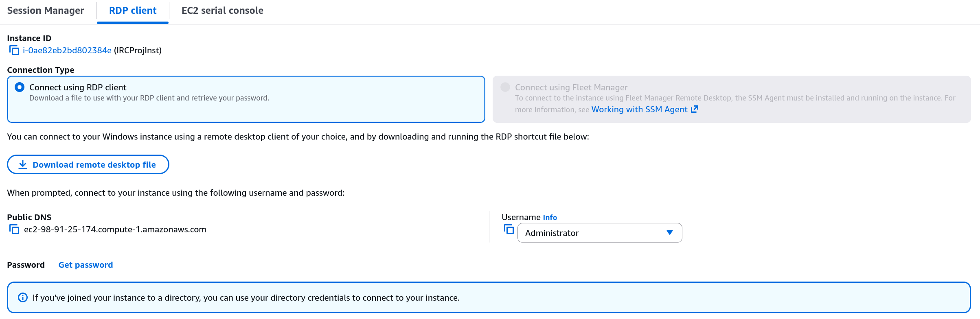The image size is (980, 319).
Task: Click external link icon after SSM Agent
Action: (695, 109)
